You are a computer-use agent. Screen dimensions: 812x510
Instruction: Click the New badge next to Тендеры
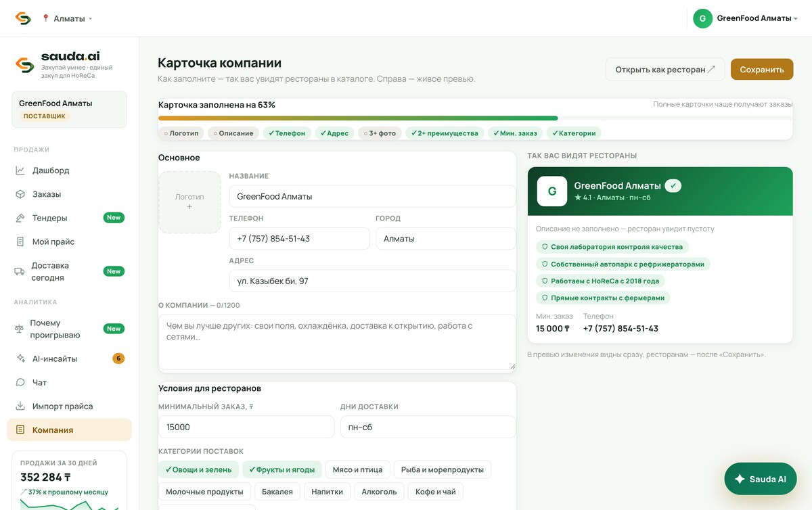tap(114, 218)
